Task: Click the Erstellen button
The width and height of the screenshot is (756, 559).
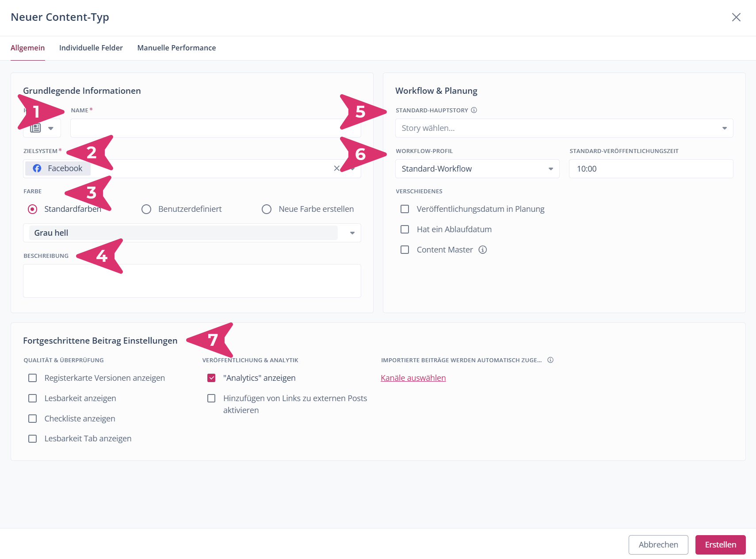Action: tap(720, 545)
